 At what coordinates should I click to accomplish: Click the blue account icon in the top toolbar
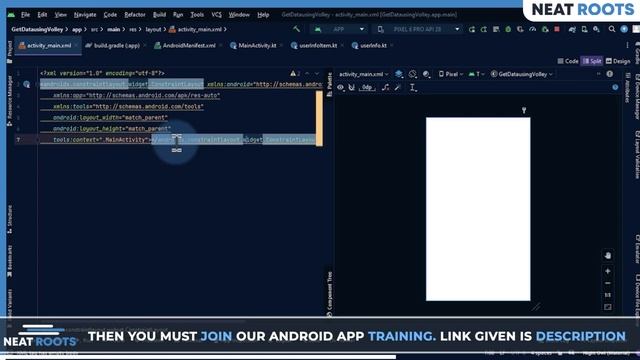(624, 29)
